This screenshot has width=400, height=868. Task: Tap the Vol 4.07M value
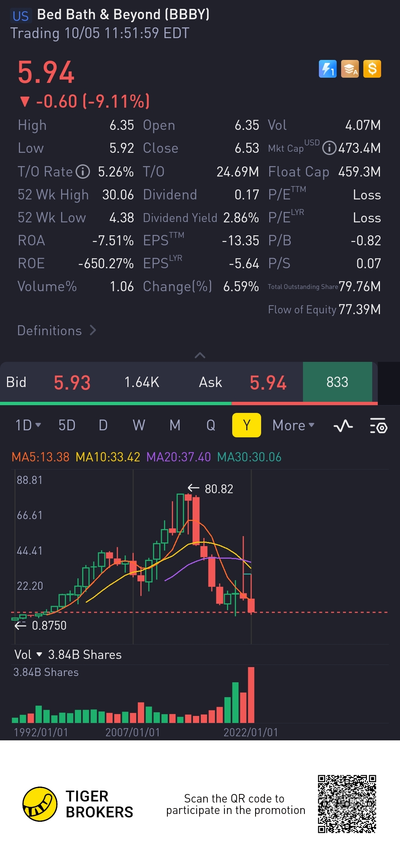pos(363,125)
